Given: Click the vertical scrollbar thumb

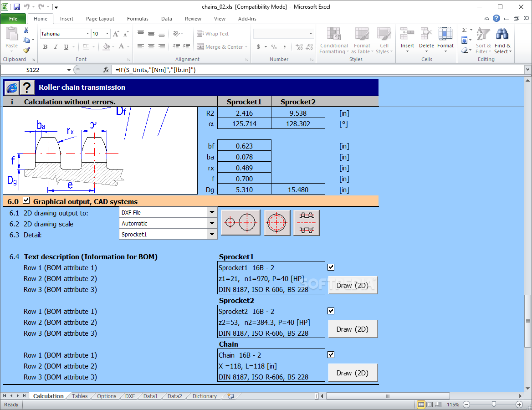Looking at the screenshot, I should [x=527, y=321].
